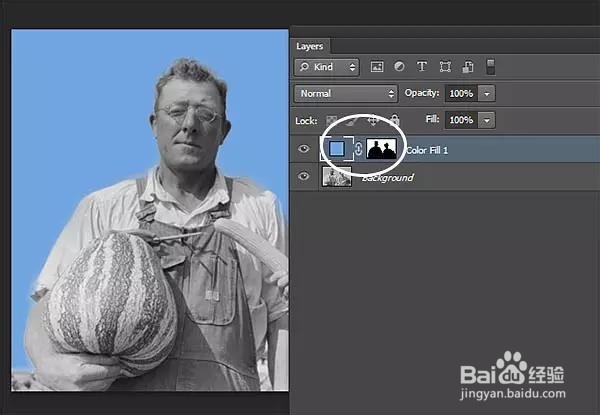This screenshot has height=415, width=600.
Task: Filter layers by smart object icon
Action: pos(468,67)
